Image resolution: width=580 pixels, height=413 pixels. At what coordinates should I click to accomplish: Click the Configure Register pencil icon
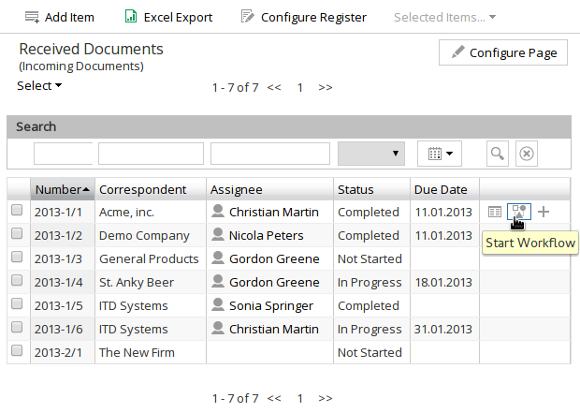point(247,17)
